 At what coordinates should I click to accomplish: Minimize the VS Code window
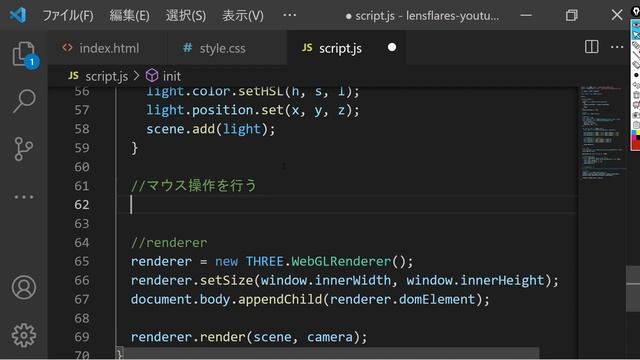(526, 16)
